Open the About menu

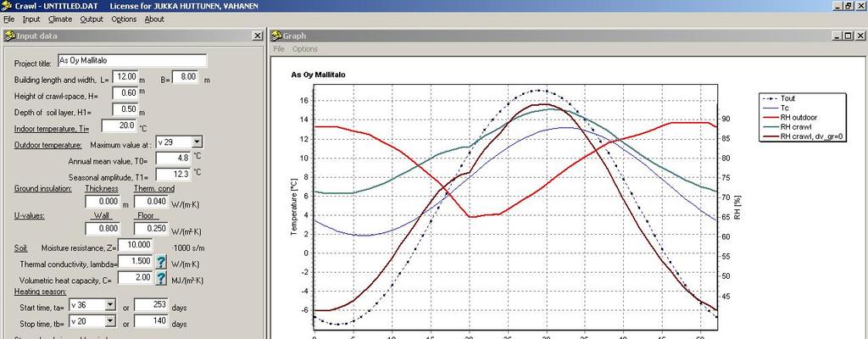(x=154, y=19)
